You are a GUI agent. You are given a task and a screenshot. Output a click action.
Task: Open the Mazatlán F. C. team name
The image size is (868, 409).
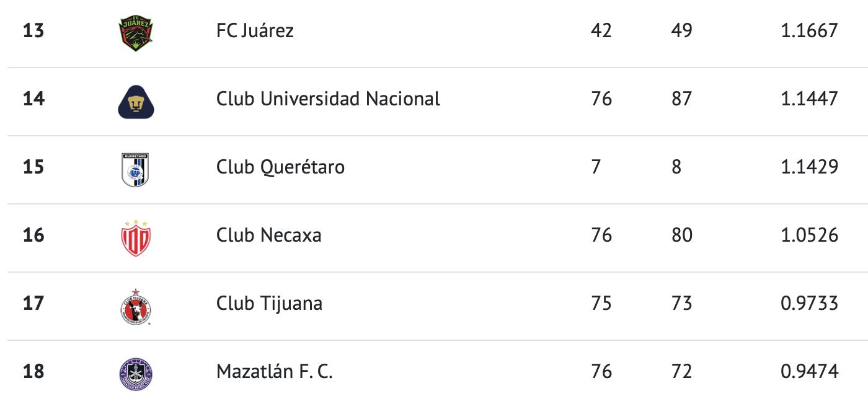(x=274, y=372)
